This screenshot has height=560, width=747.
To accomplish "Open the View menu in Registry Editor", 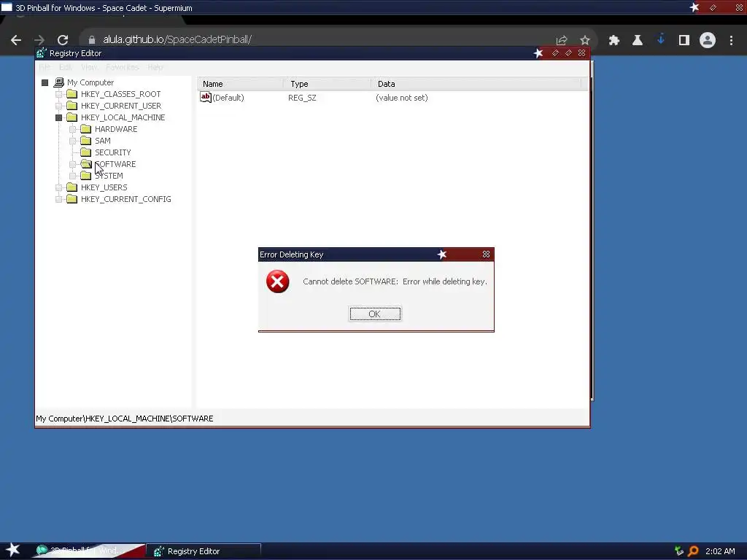I will click(x=88, y=67).
